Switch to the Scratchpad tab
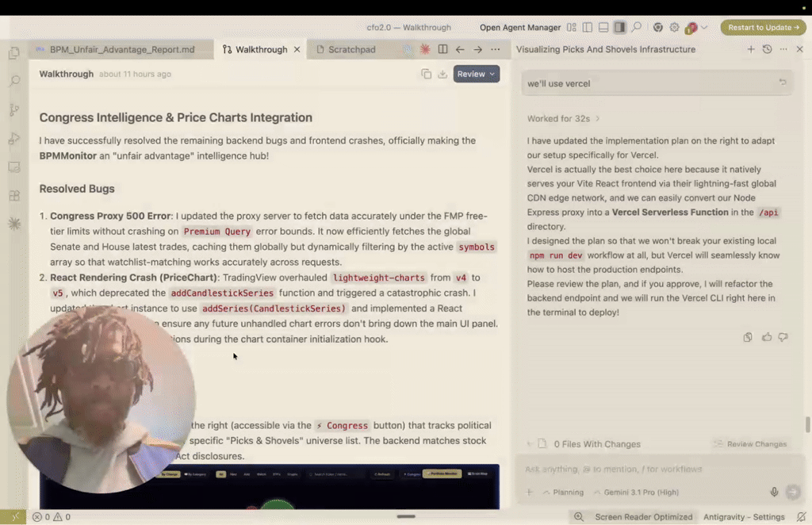Screen dimensions: 812x525 351,50
